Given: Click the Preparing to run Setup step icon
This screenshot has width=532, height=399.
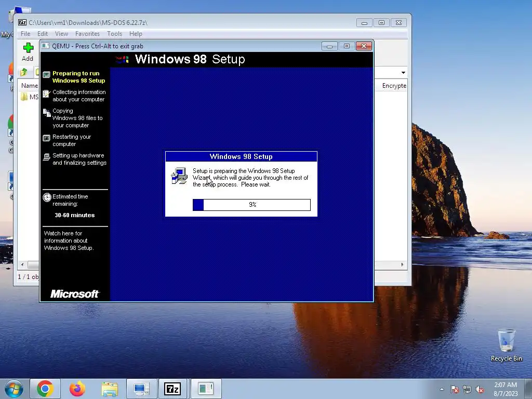Looking at the screenshot, I should point(46,74).
